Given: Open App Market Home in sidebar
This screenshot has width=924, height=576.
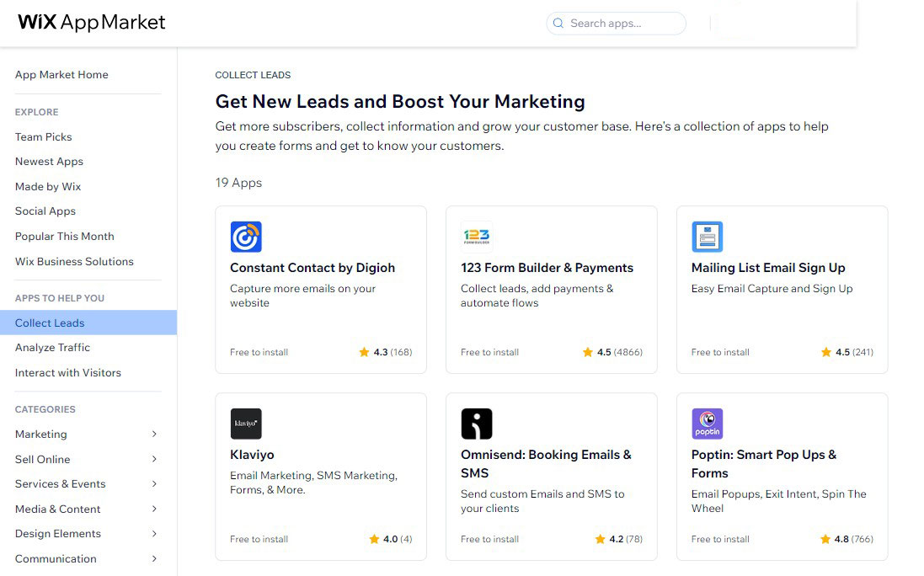Looking at the screenshot, I should 61,75.
